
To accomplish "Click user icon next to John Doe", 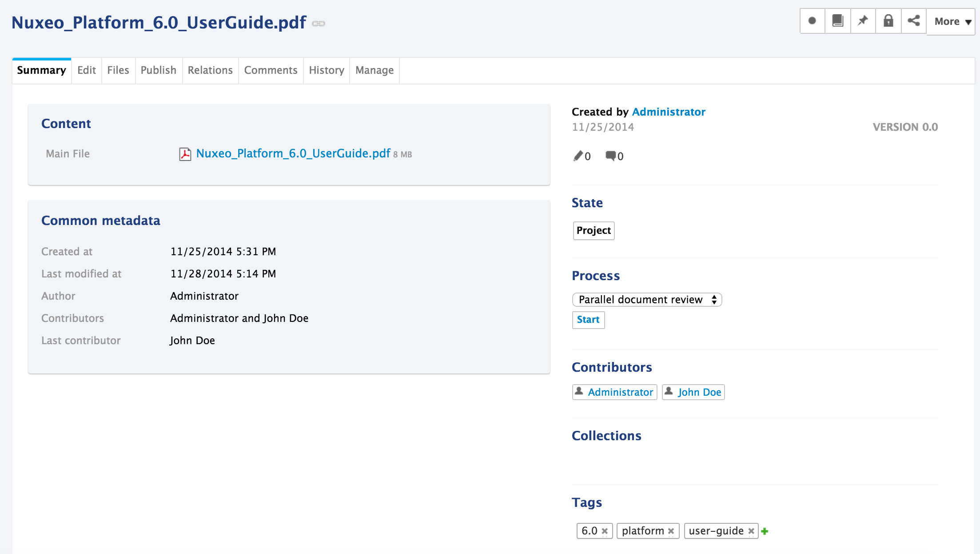I will coord(669,391).
